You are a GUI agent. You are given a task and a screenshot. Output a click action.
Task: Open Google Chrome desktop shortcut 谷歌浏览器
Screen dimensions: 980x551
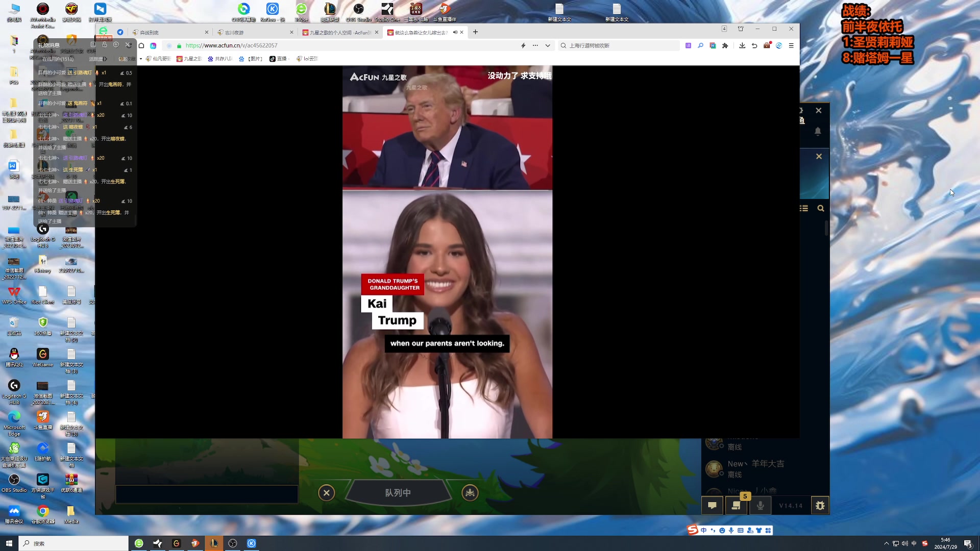point(43,514)
